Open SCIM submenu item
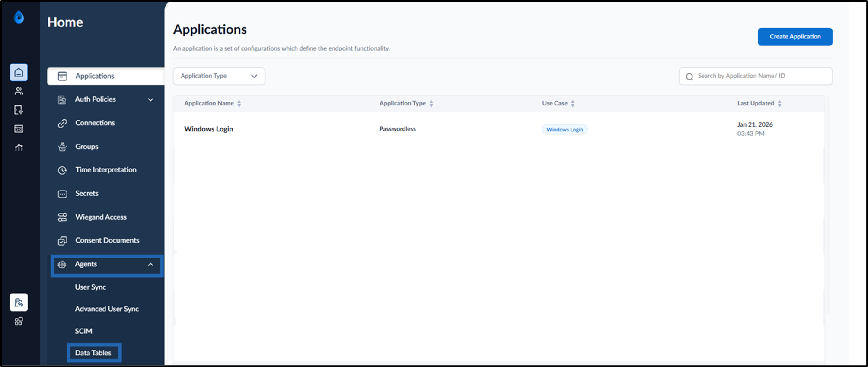 click(x=83, y=331)
